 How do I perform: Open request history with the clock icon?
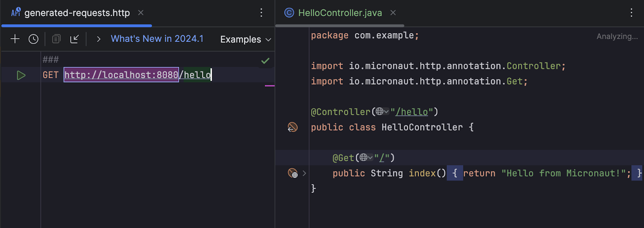pos(33,39)
